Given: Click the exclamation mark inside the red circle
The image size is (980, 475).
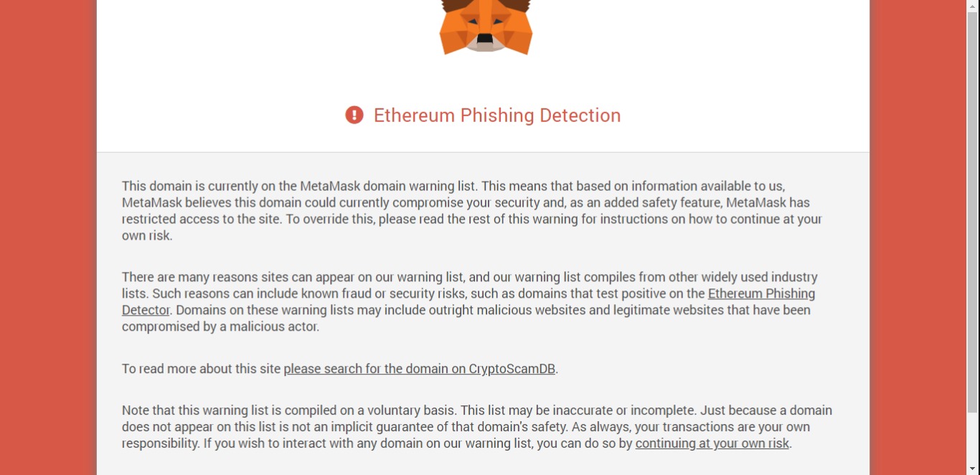Looking at the screenshot, I should (354, 115).
